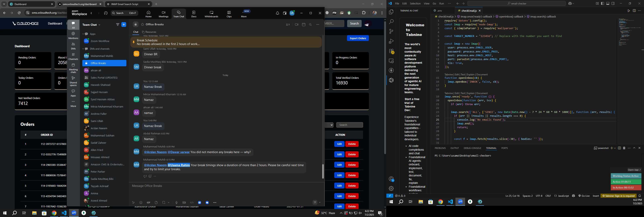Toggle VS Code primary side bar
Screen dimensions: 644x217
tap(603, 3)
